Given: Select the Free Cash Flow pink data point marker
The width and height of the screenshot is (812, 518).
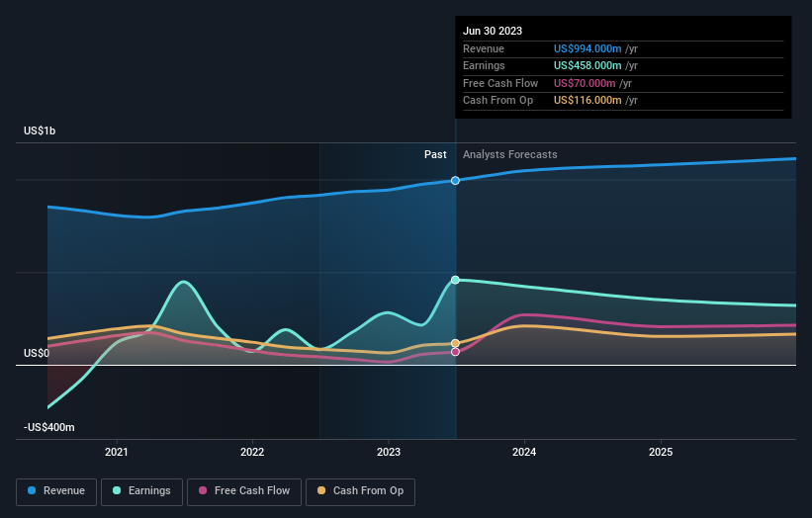Looking at the screenshot, I should pos(455,352).
